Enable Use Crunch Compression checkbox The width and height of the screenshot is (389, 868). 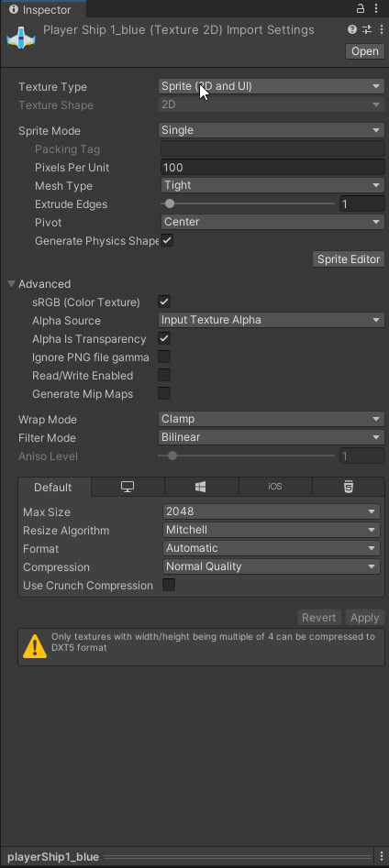coord(169,585)
